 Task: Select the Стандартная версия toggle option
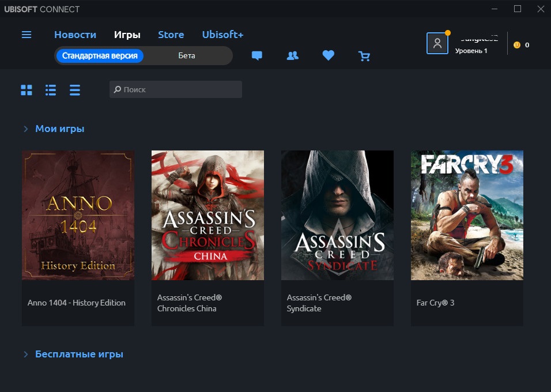[100, 55]
